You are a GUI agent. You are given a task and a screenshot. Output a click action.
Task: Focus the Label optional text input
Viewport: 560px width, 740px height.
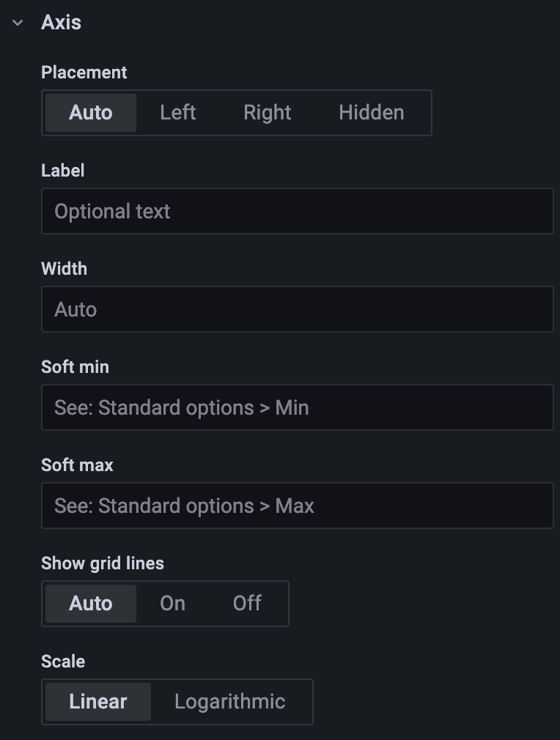tap(297, 211)
